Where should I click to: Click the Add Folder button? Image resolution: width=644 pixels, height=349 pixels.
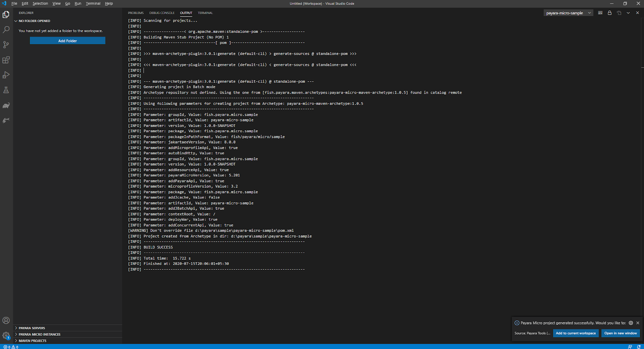(x=68, y=41)
